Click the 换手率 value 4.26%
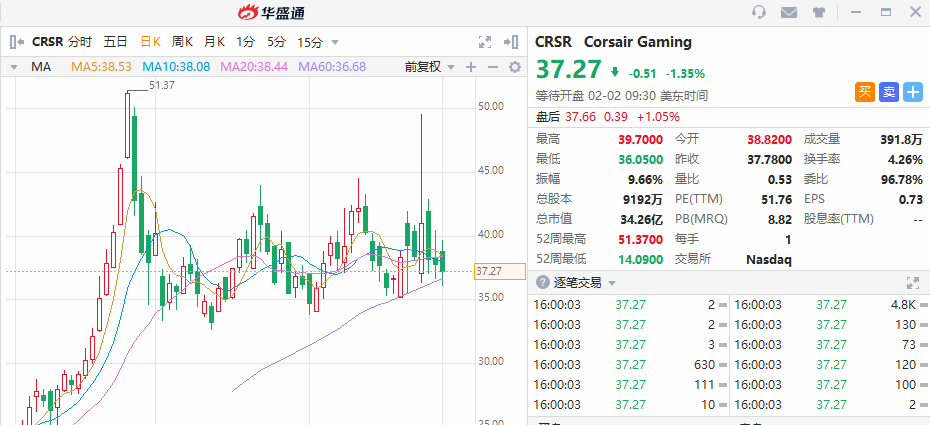This screenshot has height=425, width=930. [x=906, y=159]
